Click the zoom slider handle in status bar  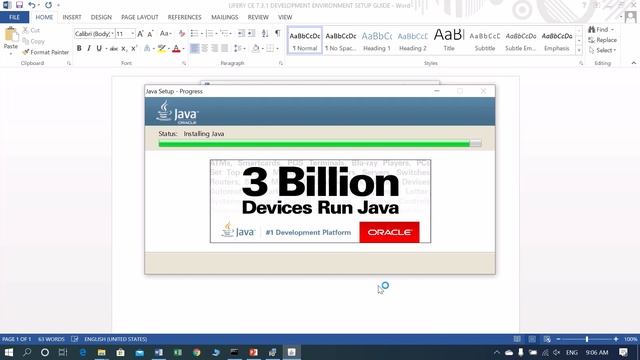587,339
